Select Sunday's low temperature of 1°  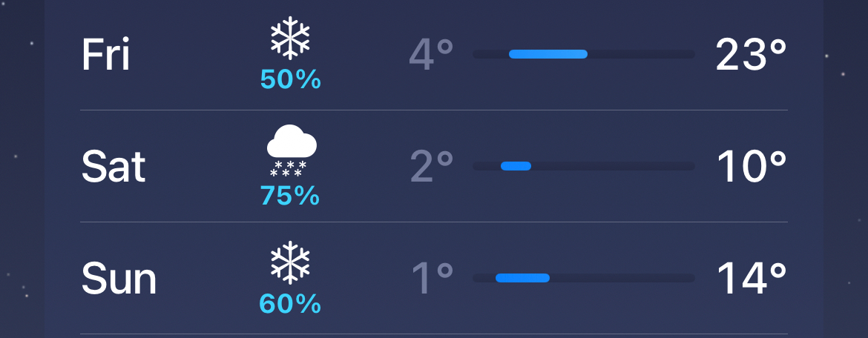tap(431, 279)
